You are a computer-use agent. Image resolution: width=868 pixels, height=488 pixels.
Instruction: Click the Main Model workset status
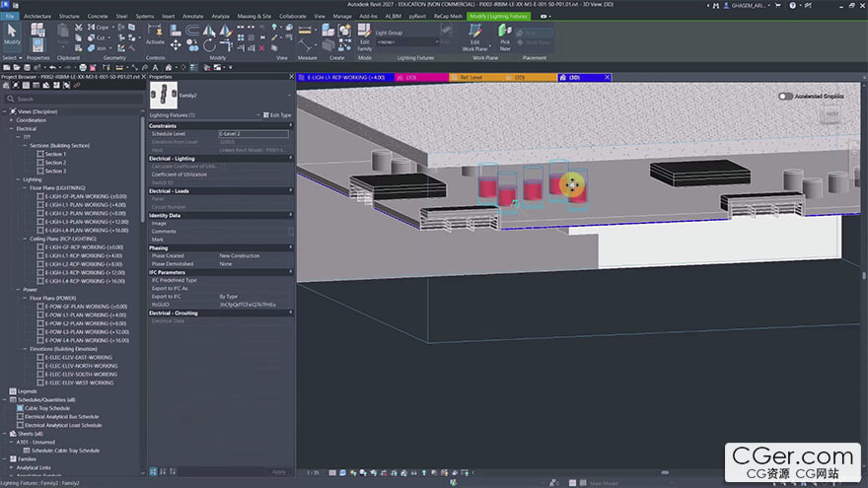tap(604, 483)
